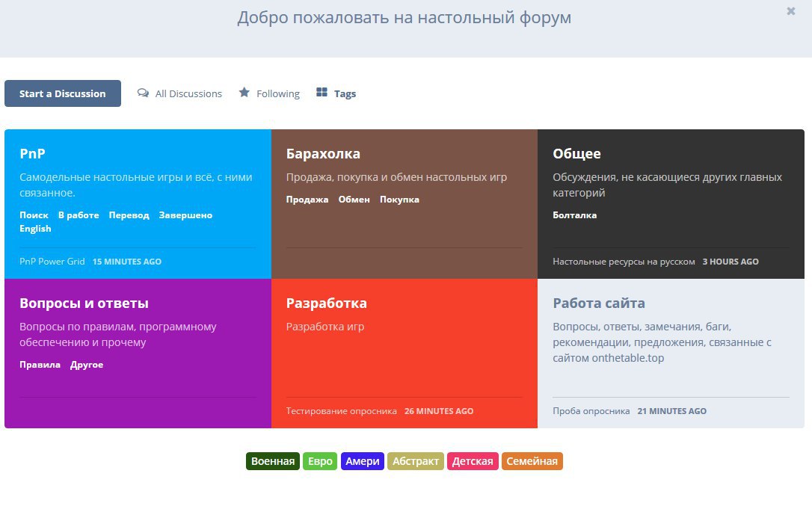Open the Общее category title
Viewport: 812px width, 509px height.
click(x=576, y=154)
